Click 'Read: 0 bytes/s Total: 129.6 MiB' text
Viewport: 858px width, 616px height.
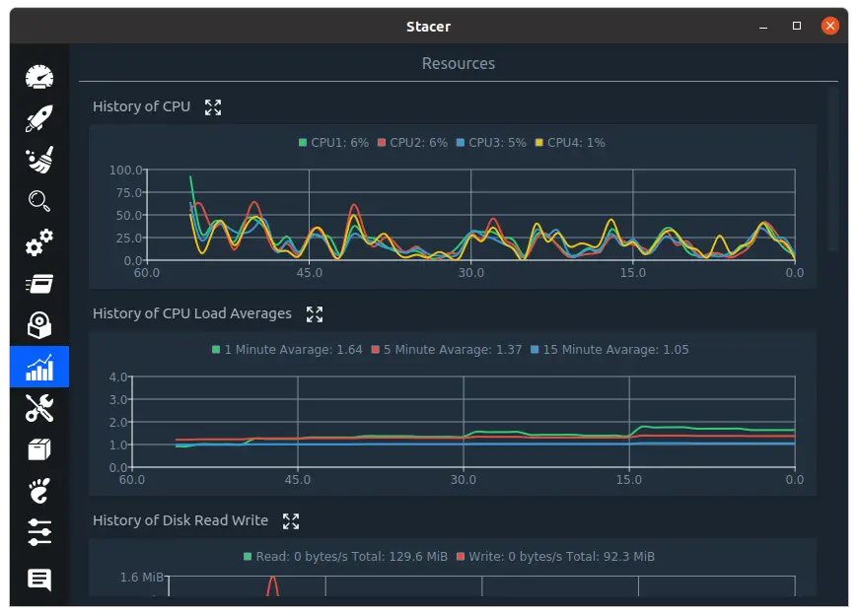click(x=351, y=556)
